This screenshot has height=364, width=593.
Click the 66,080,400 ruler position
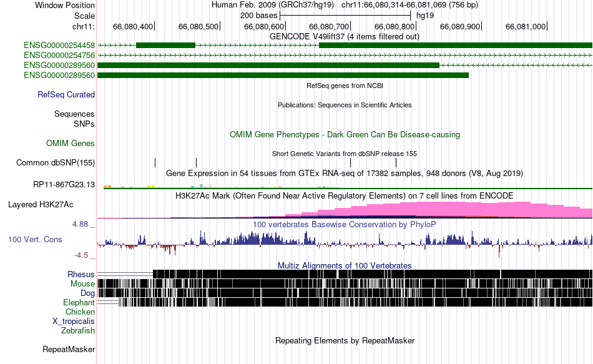pyautogui.click(x=133, y=26)
